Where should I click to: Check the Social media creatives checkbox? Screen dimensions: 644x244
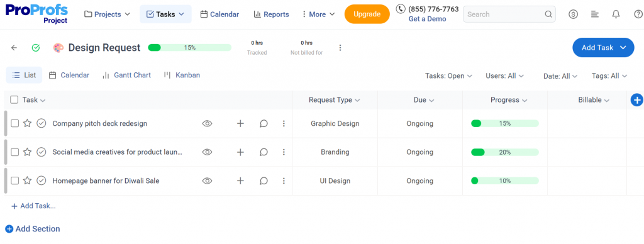click(15, 152)
